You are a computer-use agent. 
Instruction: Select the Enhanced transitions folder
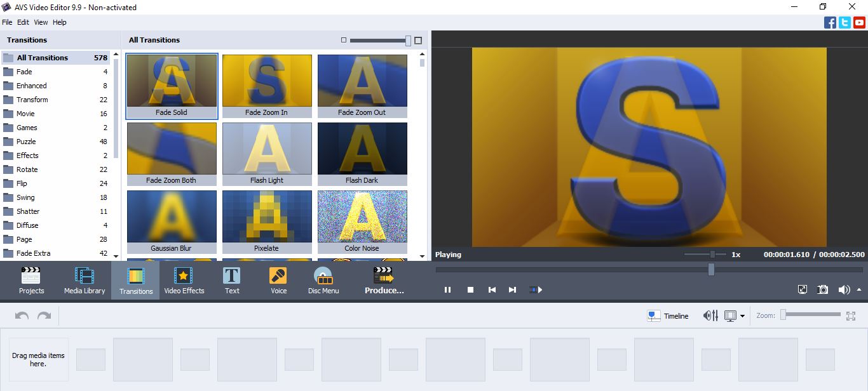coord(55,86)
